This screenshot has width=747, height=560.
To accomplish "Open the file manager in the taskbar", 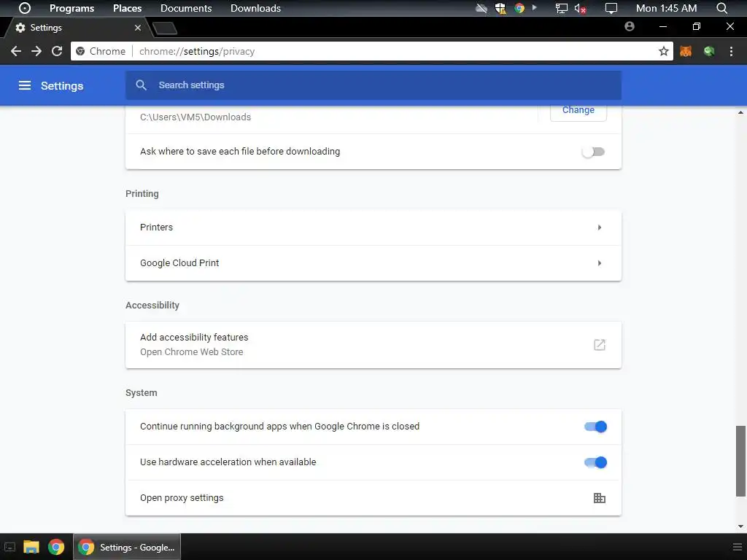I will 31,547.
